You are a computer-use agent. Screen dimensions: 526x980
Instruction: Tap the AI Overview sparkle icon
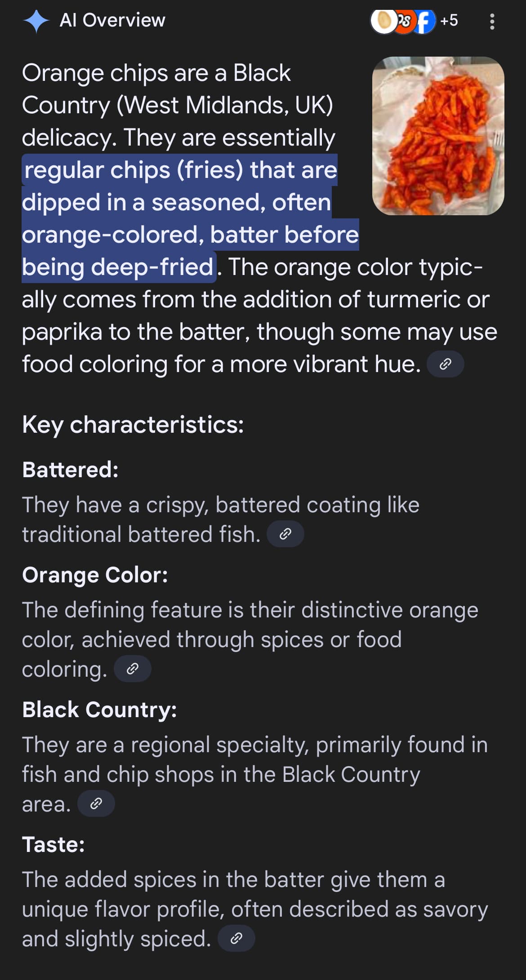click(x=36, y=21)
